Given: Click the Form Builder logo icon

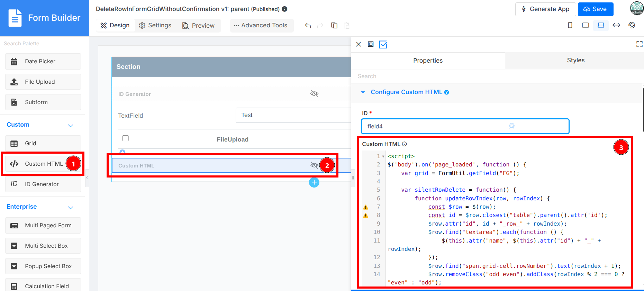Looking at the screenshot, I should (15, 18).
